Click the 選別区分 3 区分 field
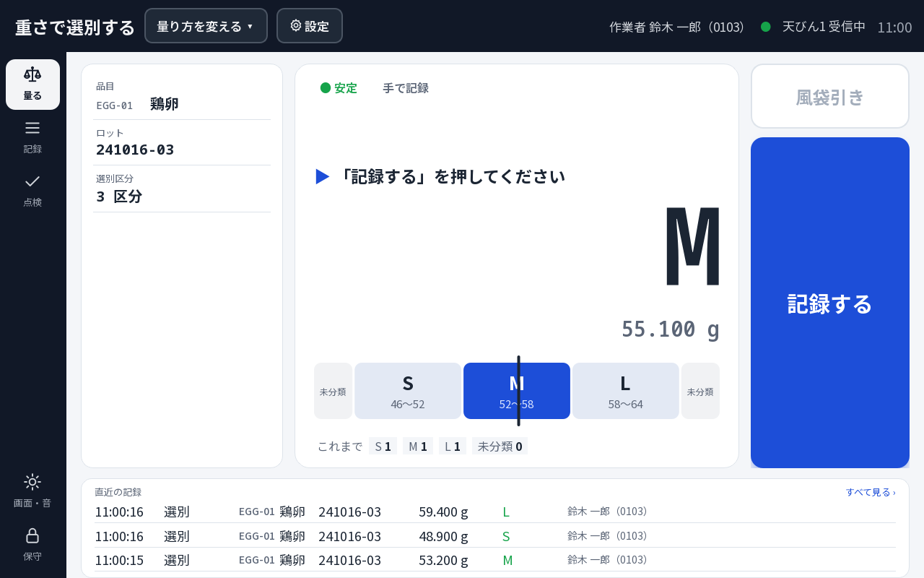The image size is (924, 578). (x=182, y=189)
